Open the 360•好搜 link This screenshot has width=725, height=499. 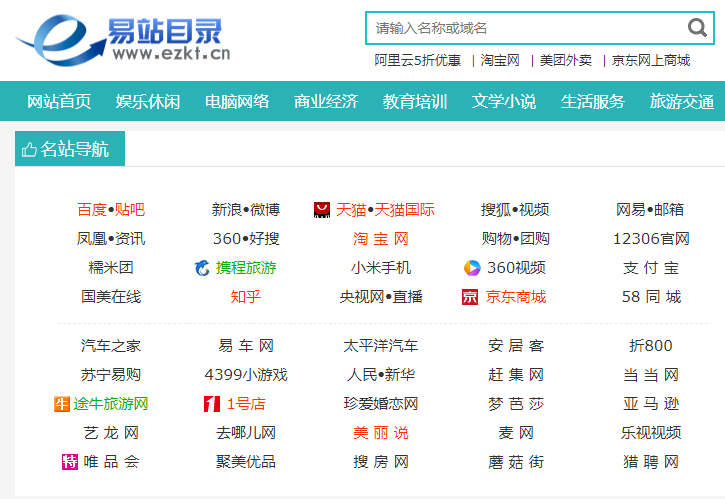246,239
